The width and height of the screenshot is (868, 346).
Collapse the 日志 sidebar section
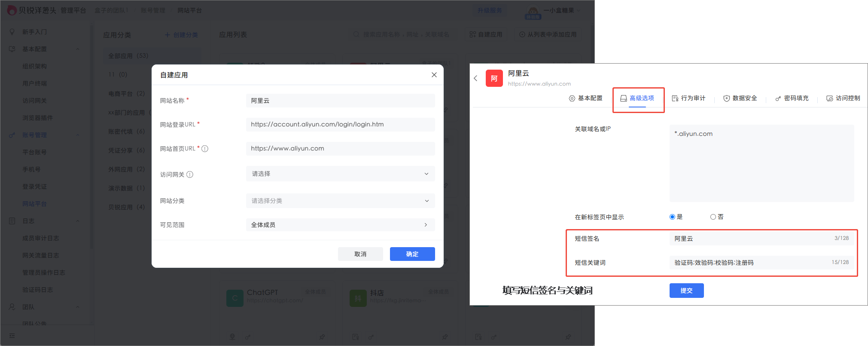78,221
